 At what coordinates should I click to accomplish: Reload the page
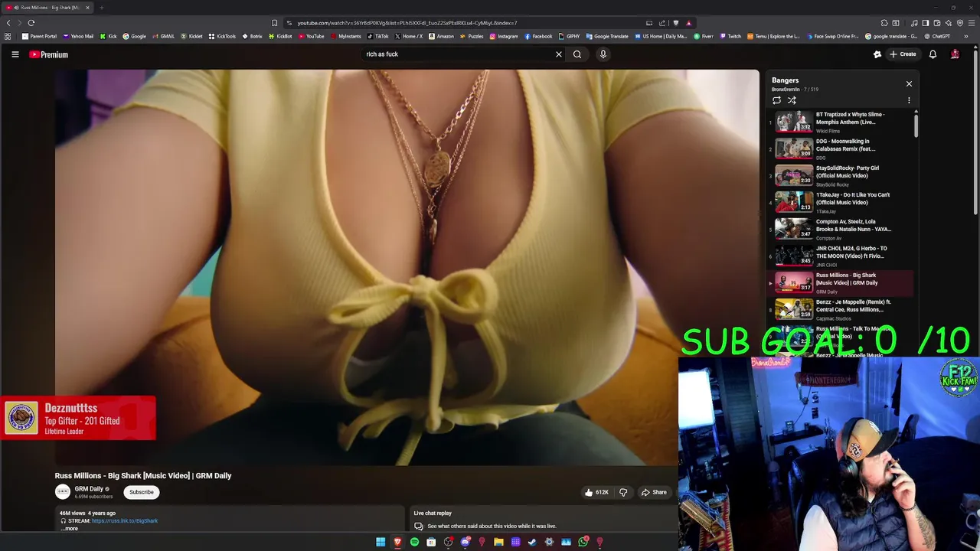(x=31, y=23)
